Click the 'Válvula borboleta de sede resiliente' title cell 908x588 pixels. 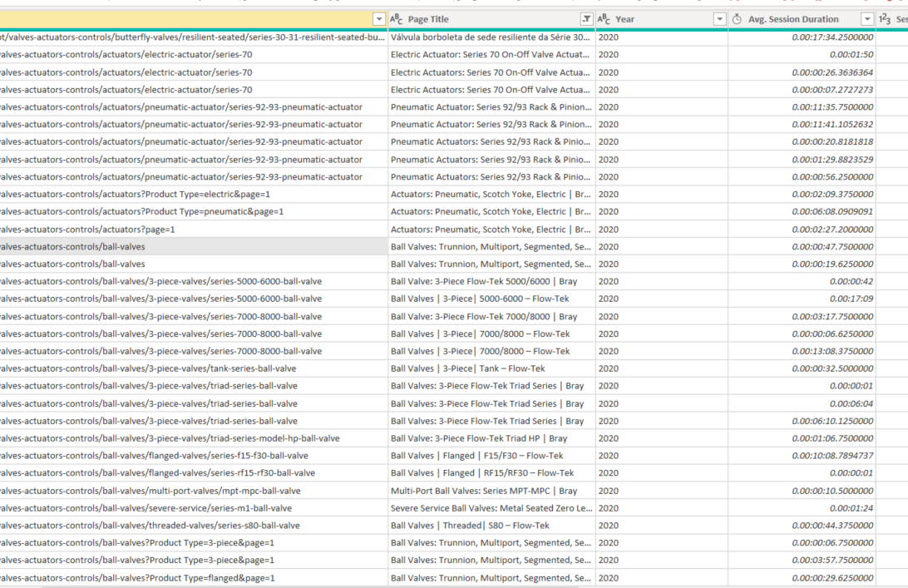point(491,37)
